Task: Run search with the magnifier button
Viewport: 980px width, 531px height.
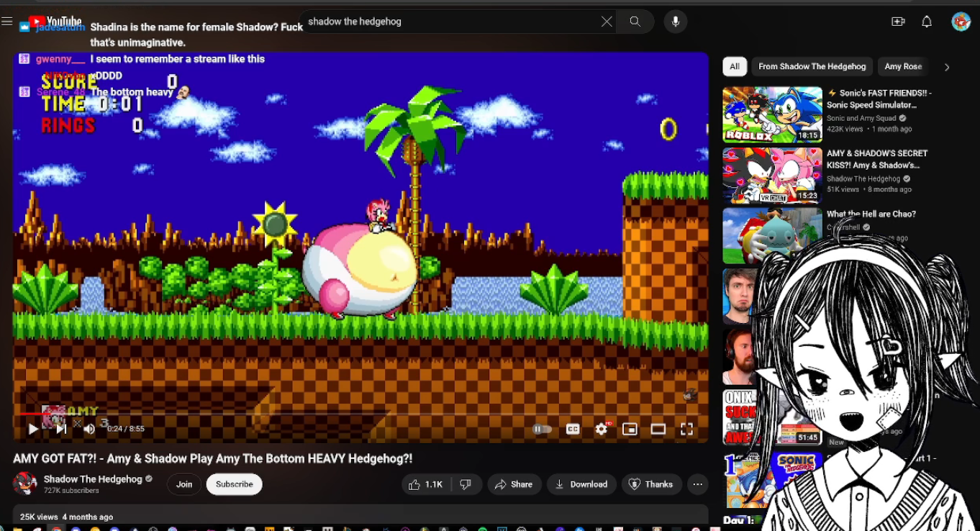Action: click(635, 22)
